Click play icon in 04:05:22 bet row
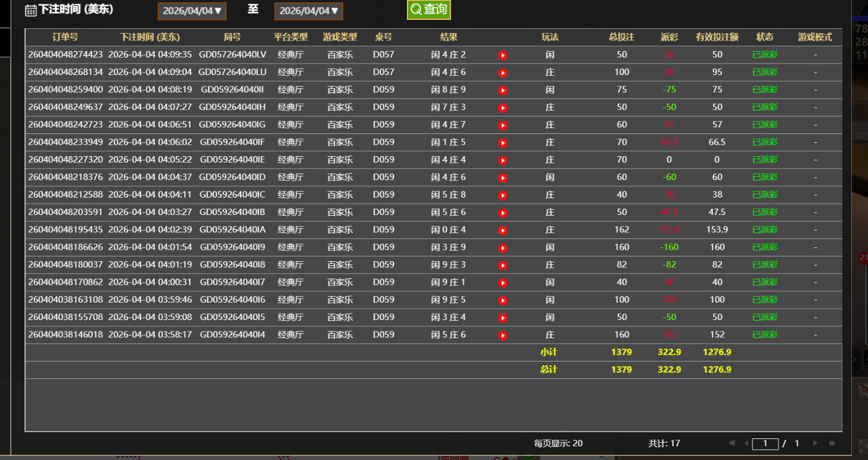This screenshot has height=460, width=868. (x=503, y=160)
